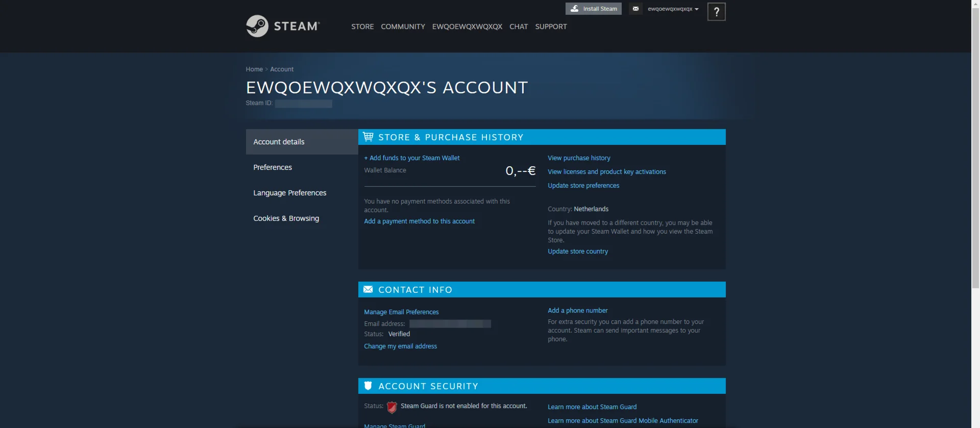The width and height of the screenshot is (980, 428).
Task: Open the mail notifications envelope icon
Action: 635,9
